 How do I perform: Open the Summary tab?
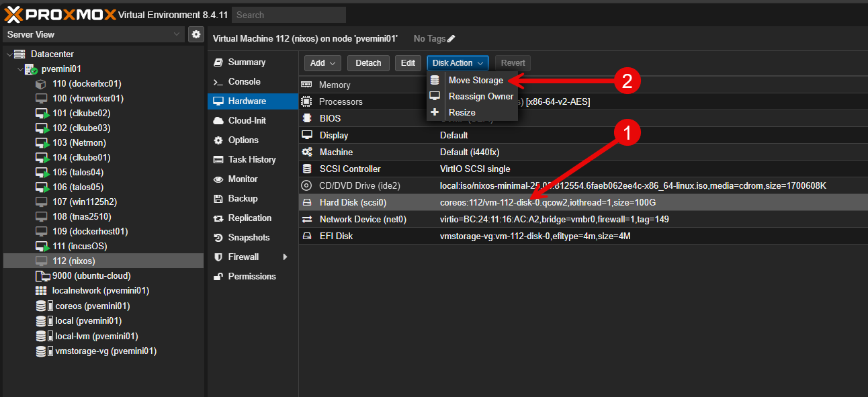[x=253, y=62]
